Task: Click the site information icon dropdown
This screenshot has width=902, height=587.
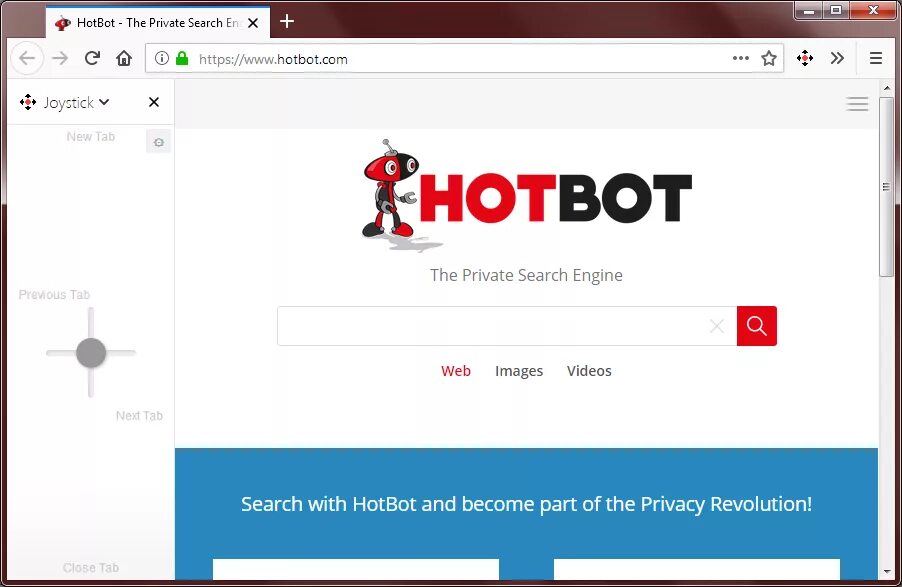Action: [x=163, y=58]
